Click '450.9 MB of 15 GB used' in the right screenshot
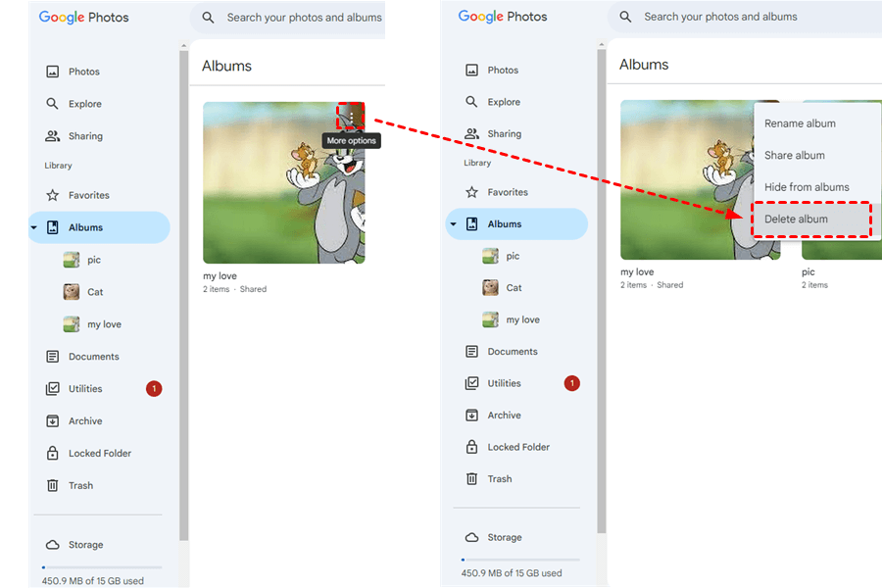882x588 pixels. tap(512, 573)
